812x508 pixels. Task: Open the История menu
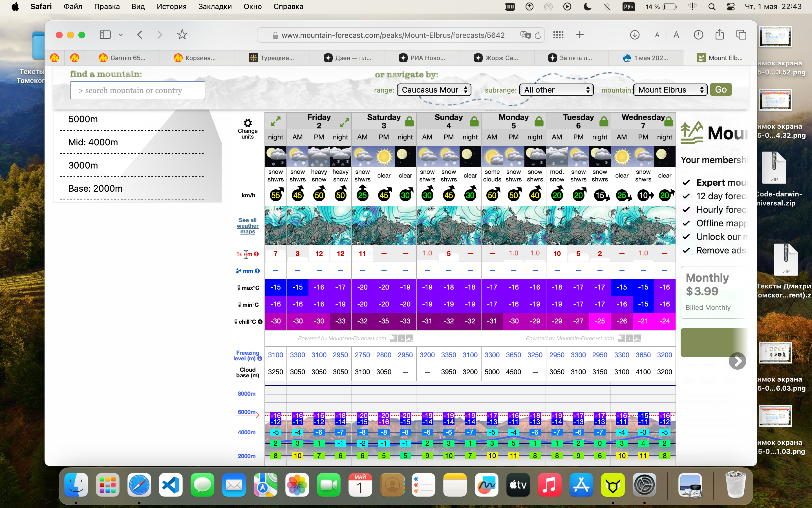coord(171,7)
